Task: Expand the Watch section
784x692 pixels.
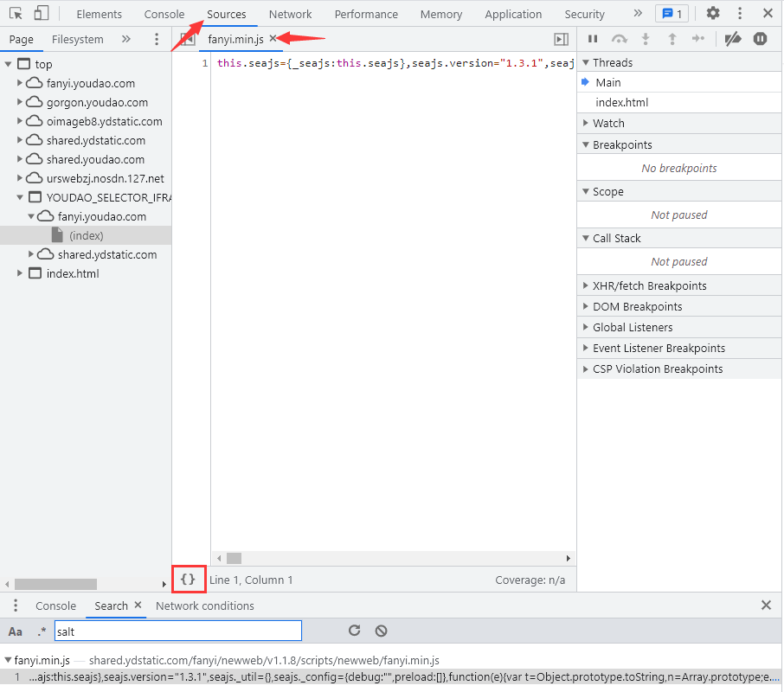Action: pyautogui.click(x=608, y=123)
